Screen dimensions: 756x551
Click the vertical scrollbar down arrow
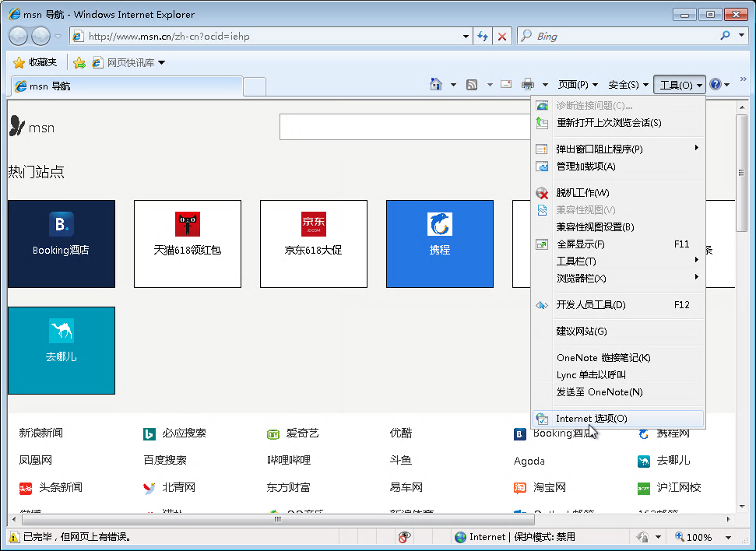741,507
